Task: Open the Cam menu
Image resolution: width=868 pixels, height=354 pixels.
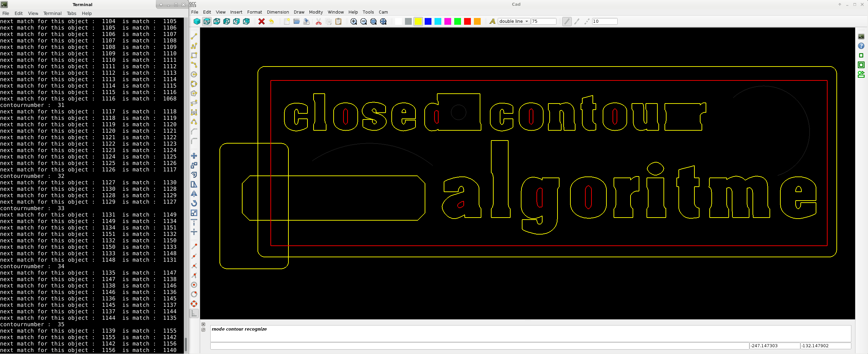Action: tap(383, 12)
